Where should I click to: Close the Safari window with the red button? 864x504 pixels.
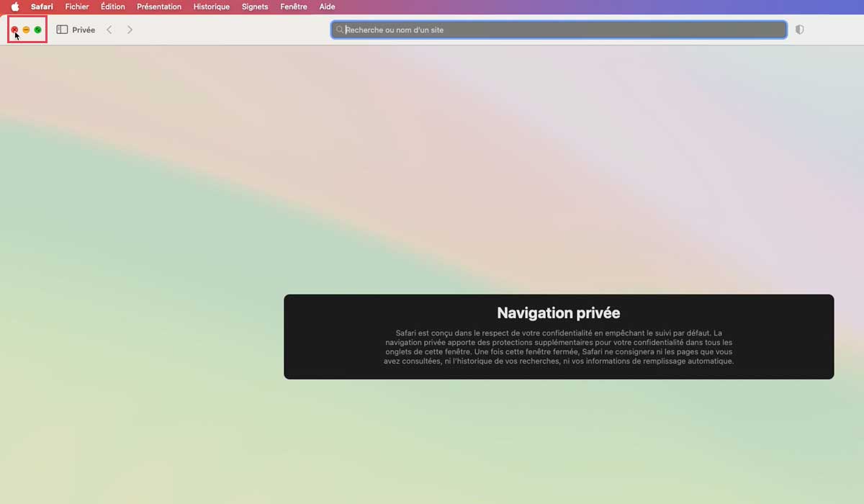14,30
